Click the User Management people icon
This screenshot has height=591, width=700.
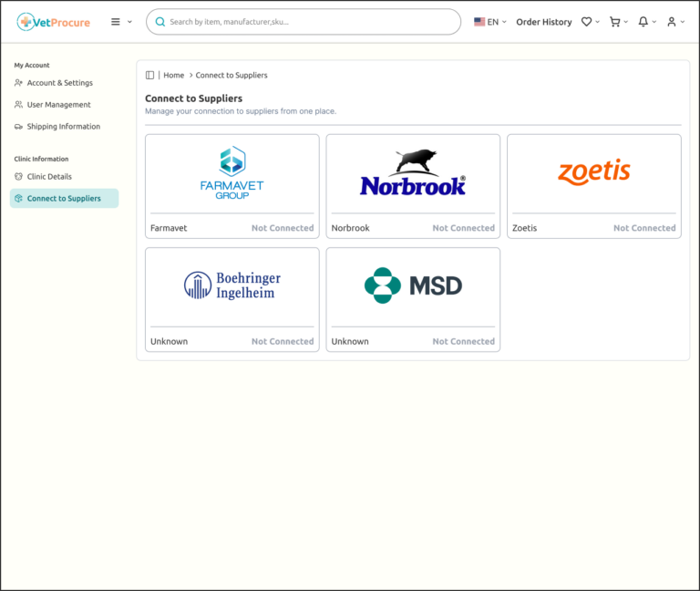click(18, 105)
